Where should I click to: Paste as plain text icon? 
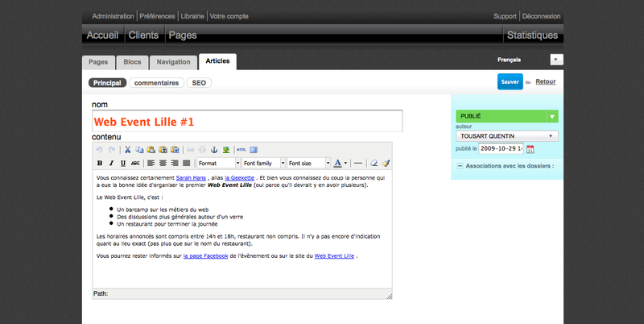[163, 150]
